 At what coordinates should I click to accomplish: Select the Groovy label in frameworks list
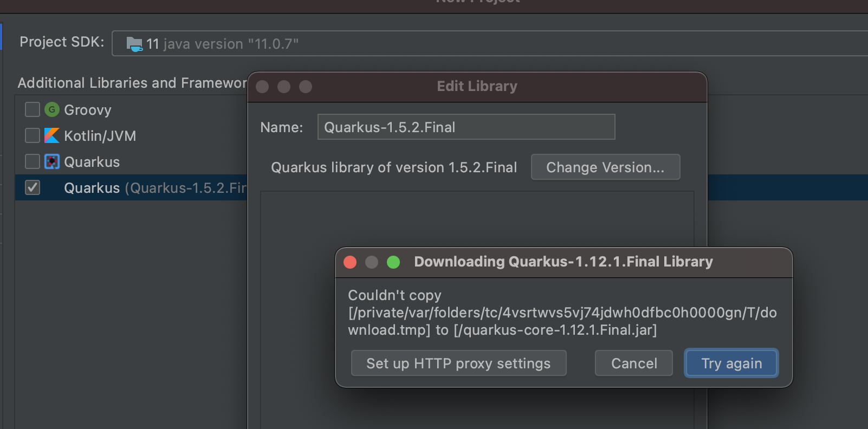coord(88,110)
